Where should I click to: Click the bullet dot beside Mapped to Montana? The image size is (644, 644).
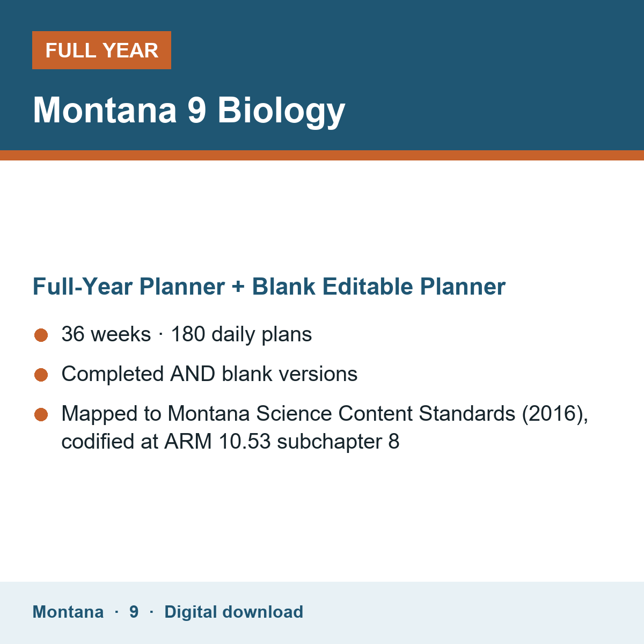41,414
